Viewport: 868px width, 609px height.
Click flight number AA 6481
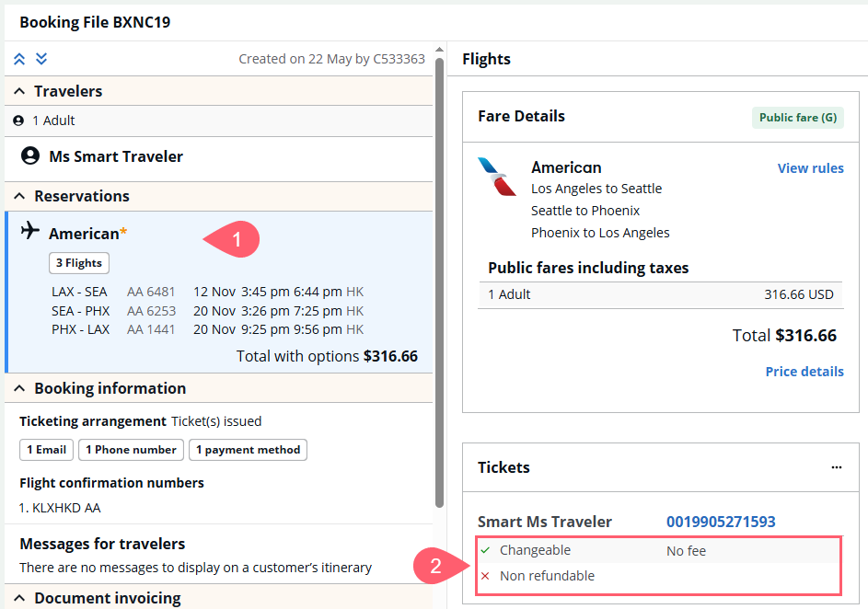tap(151, 292)
